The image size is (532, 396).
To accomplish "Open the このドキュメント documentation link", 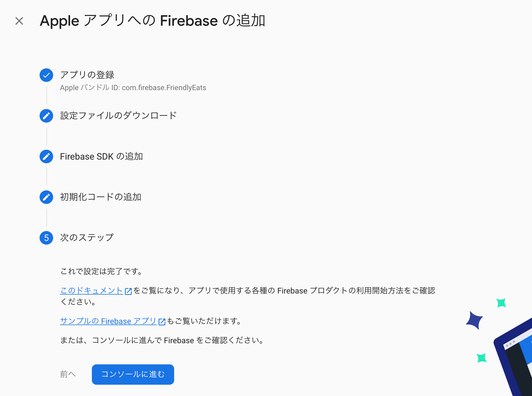I will coord(91,291).
